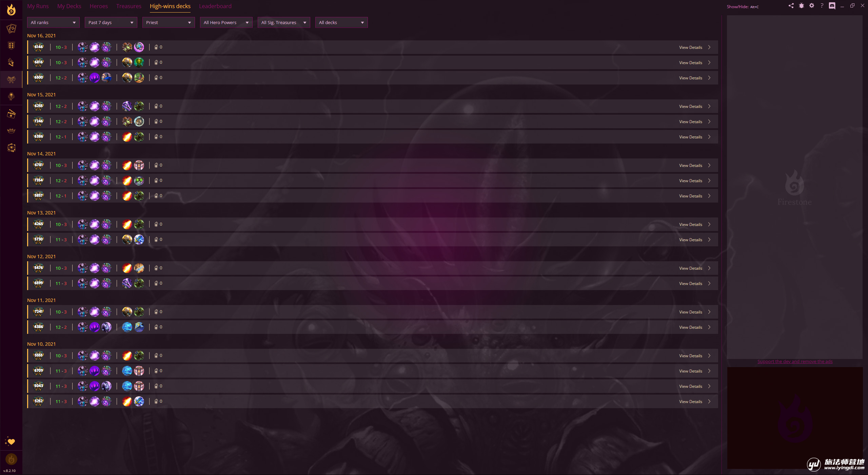This screenshot has width=868, height=475.
Task: Click the bug report icon
Action: click(x=801, y=6)
